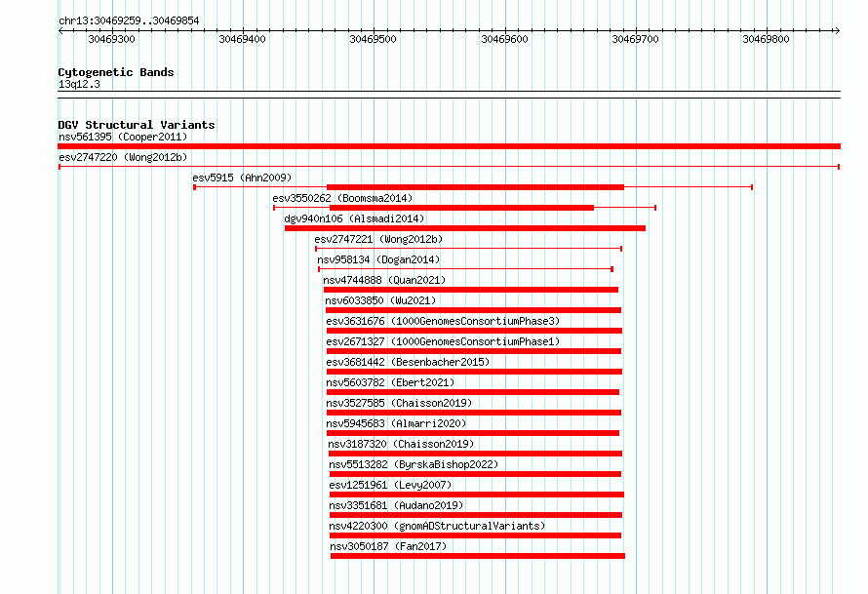This screenshot has height=594, width=868.
Task: Click the nsv5945683 red bar
Action: (x=473, y=433)
